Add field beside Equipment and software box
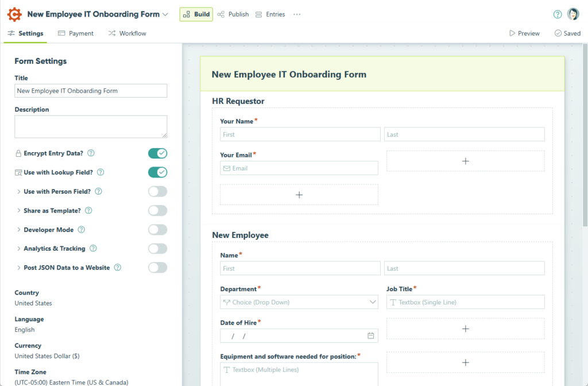Screen dimensions: 588x386 point(465,362)
